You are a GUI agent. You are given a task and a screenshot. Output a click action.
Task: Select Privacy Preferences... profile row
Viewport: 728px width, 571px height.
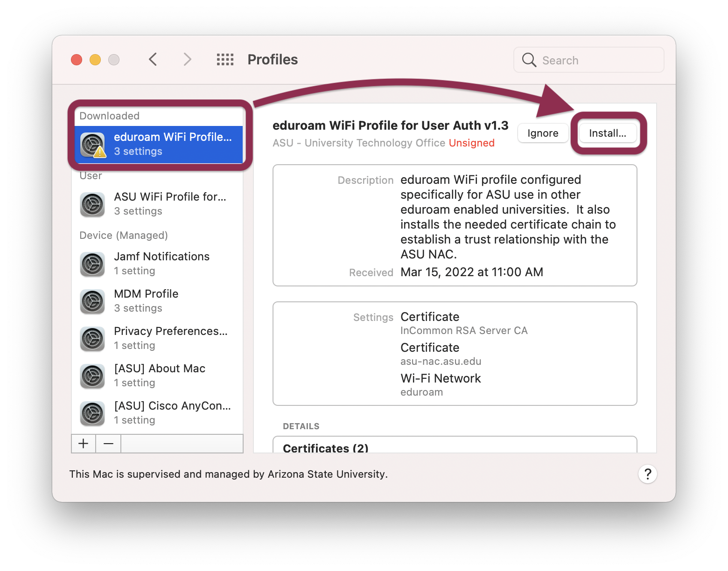157,338
